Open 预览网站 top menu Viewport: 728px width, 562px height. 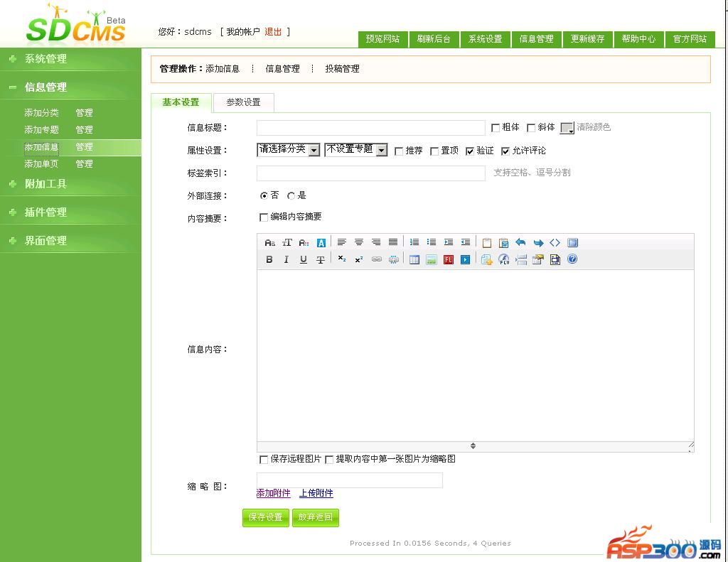pos(382,39)
